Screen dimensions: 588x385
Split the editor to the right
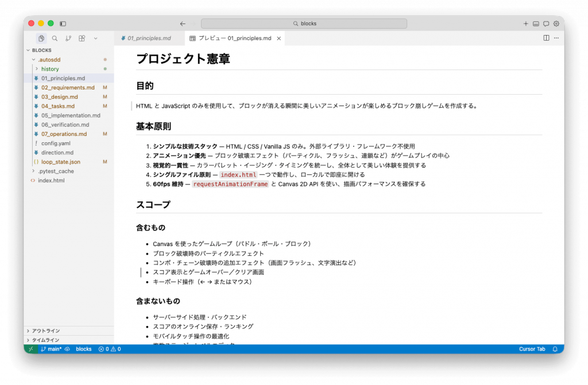pyautogui.click(x=546, y=38)
